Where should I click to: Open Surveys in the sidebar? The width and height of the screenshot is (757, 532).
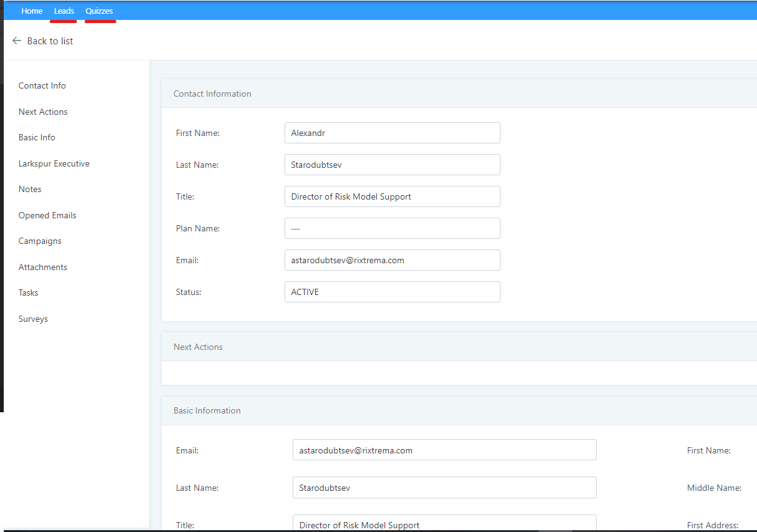click(33, 319)
